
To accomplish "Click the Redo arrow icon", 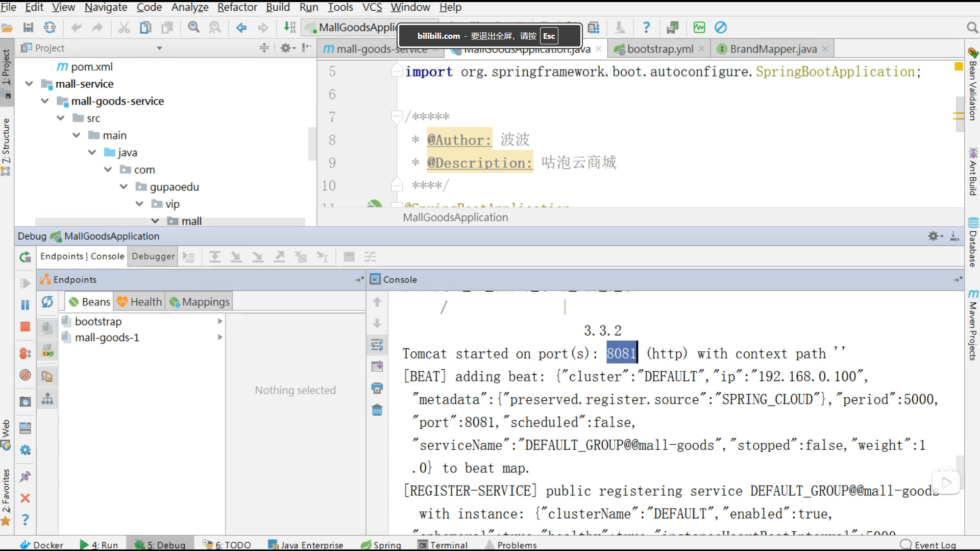I will 97,28.
